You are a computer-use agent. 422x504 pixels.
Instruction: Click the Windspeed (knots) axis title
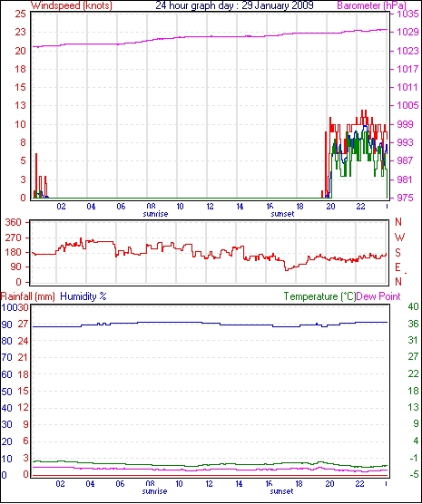[72, 5]
